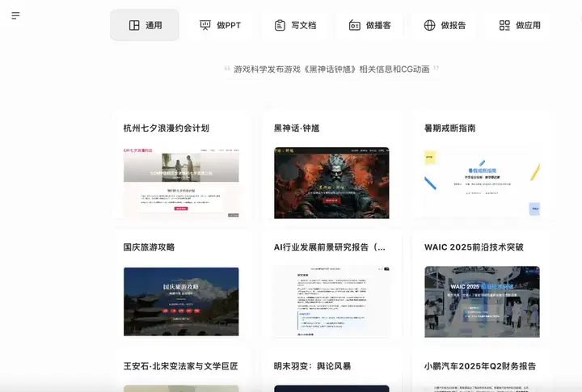The image size is (582, 392).
Task: Open 杭州七夕浪漫约会计划 preview thumbnail
Action: (x=181, y=183)
